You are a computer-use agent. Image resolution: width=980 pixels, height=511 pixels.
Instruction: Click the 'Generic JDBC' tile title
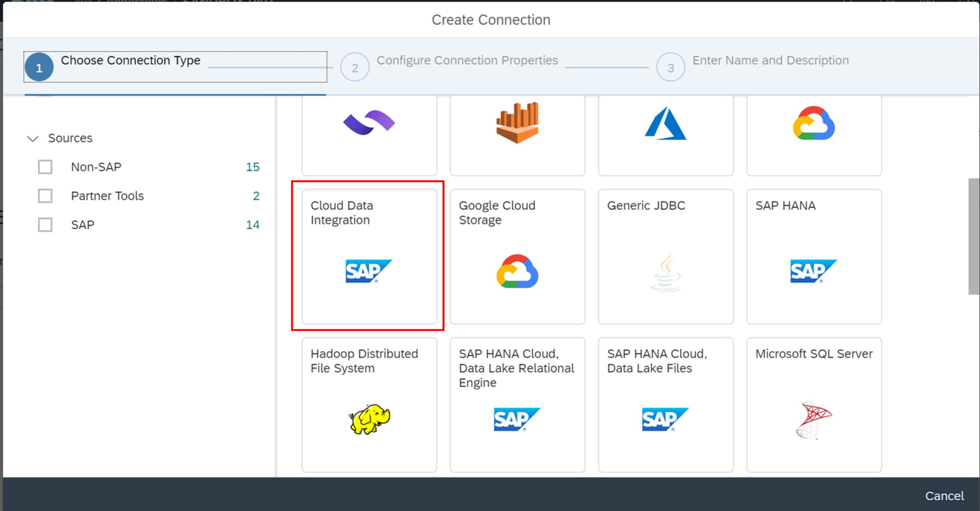coord(646,205)
